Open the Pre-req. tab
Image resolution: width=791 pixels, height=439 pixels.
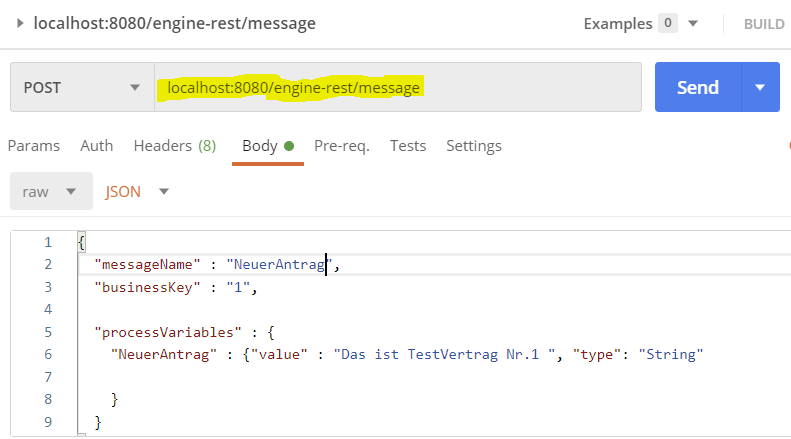point(342,146)
